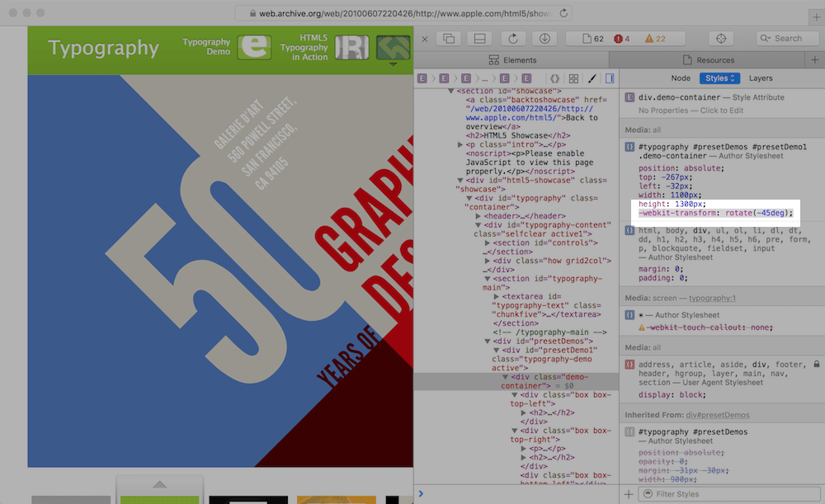Click the -webkit-transform rotate(-45deg) property
The width and height of the screenshot is (825, 504).
pyautogui.click(x=715, y=213)
